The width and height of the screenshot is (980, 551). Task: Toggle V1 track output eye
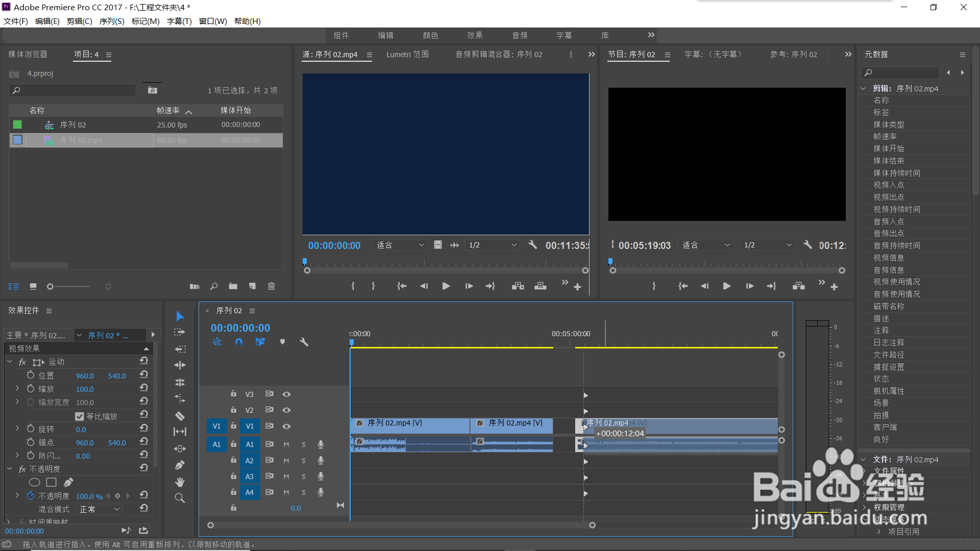coord(287,426)
